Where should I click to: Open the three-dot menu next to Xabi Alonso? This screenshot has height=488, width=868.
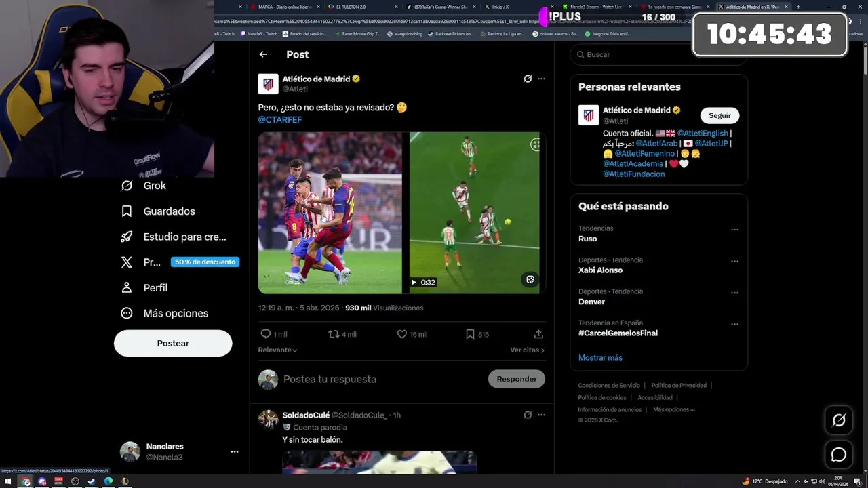tap(734, 262)
